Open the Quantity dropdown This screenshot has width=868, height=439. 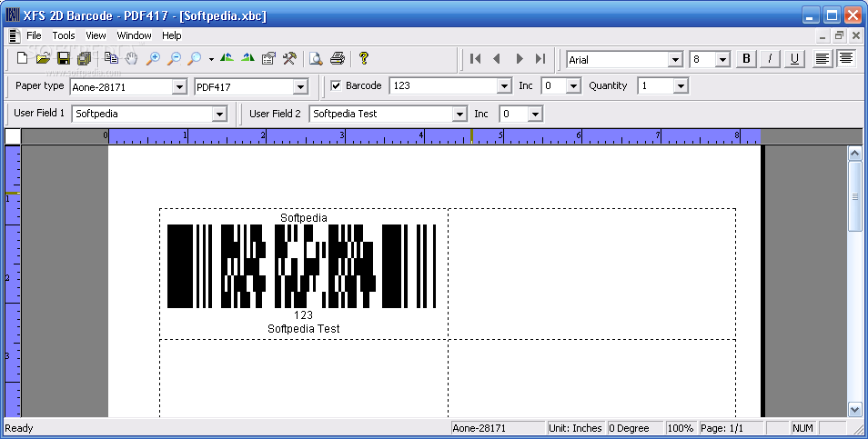tap(681, 85)
